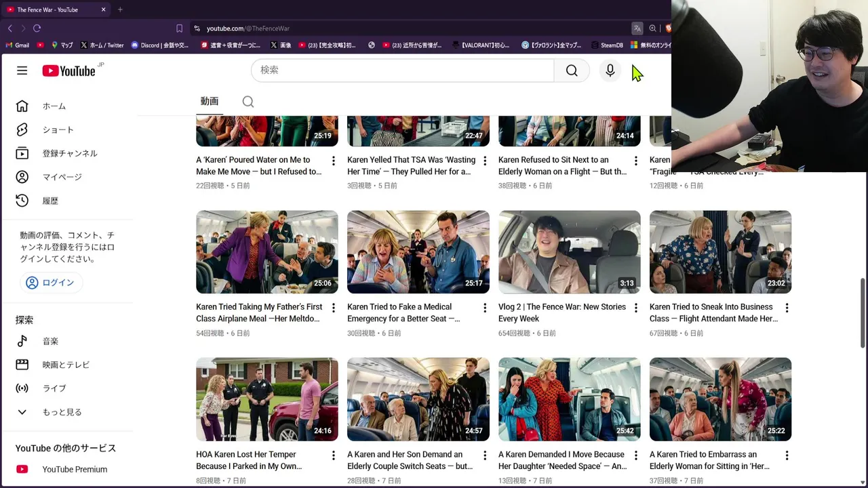Open more options for 'HOA Karen Lost Her Temper' video
Screen dimensions: 868x488
(x=333, y=455)
